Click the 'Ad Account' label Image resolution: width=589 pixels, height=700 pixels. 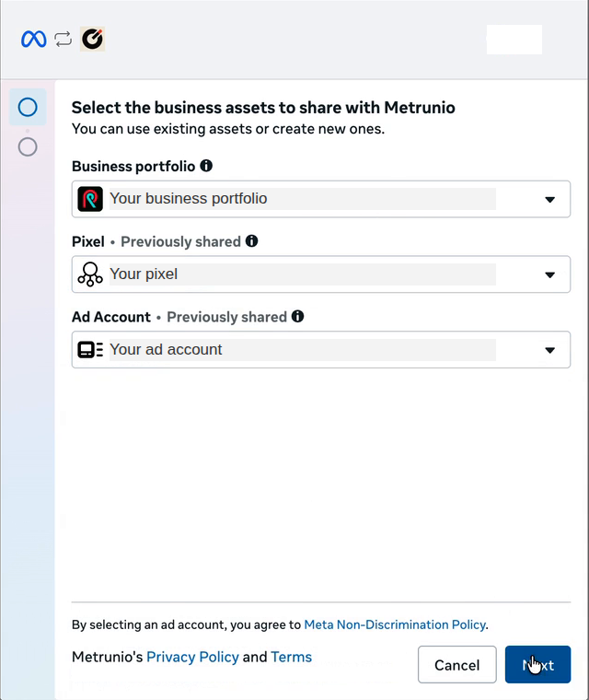coord(111,317)
